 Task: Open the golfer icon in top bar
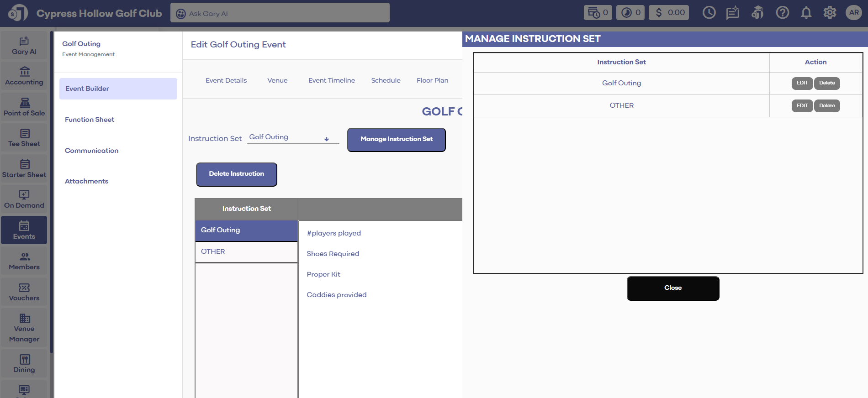click(x=757, y=13)
